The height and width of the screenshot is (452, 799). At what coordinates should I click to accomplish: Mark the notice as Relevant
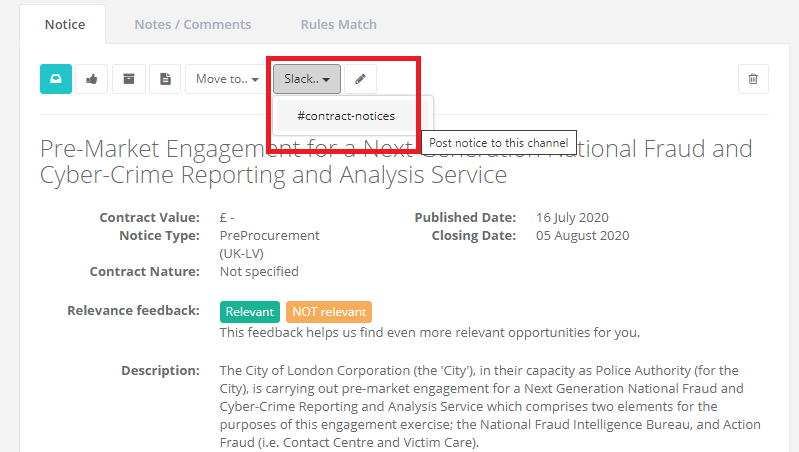coord(249,312)
